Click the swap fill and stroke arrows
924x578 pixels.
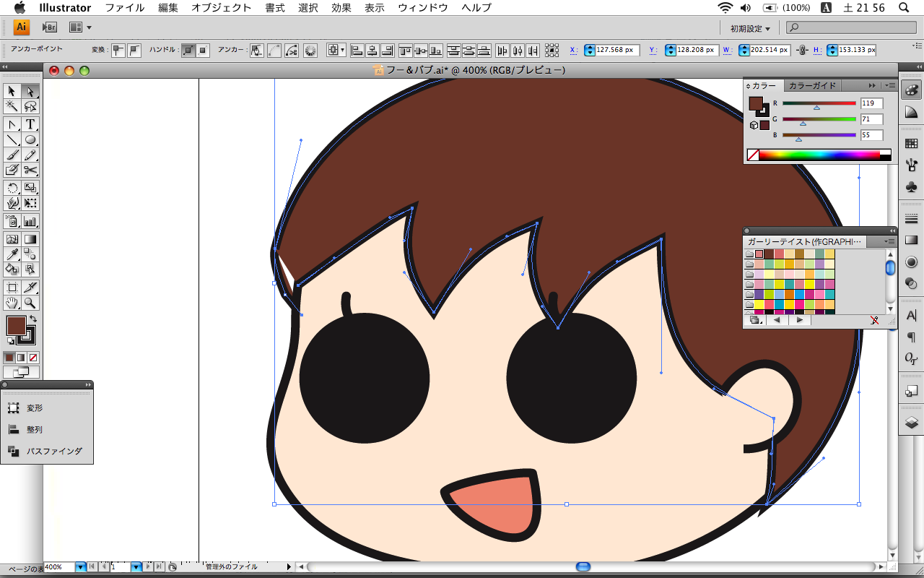pyautogui.click(x=32, y=319)
